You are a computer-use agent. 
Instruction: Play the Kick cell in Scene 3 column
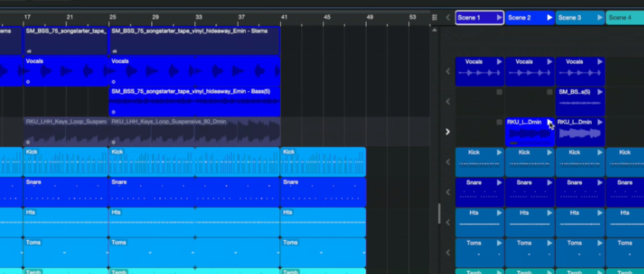[x=600, y=152]
